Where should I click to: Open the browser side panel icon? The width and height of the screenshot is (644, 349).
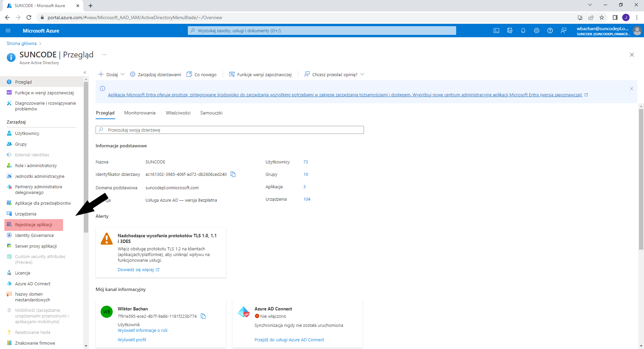(615, 17)
